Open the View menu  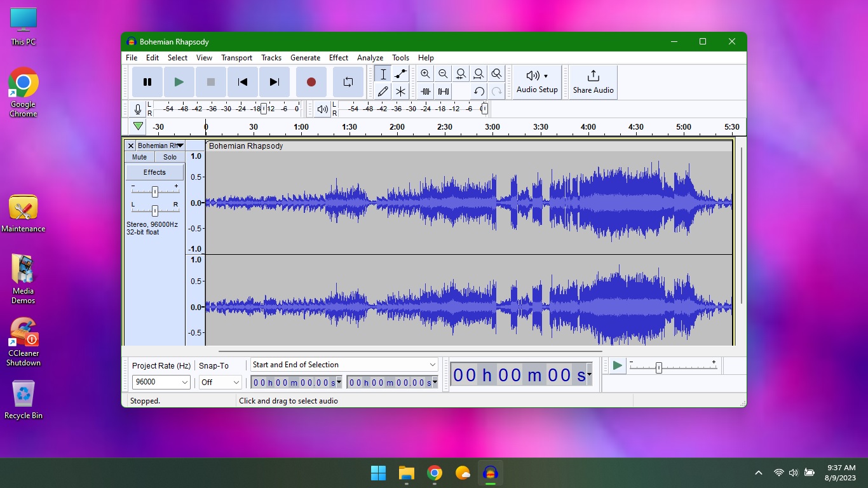tap(204, 58)
